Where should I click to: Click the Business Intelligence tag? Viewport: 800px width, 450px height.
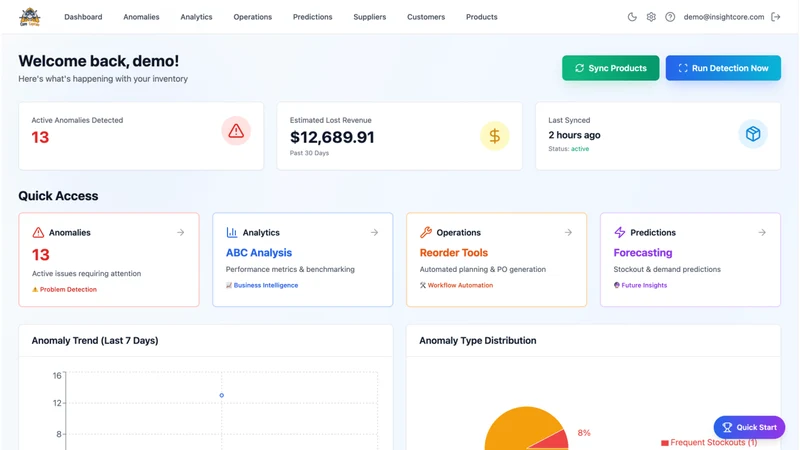click(266, 285)
